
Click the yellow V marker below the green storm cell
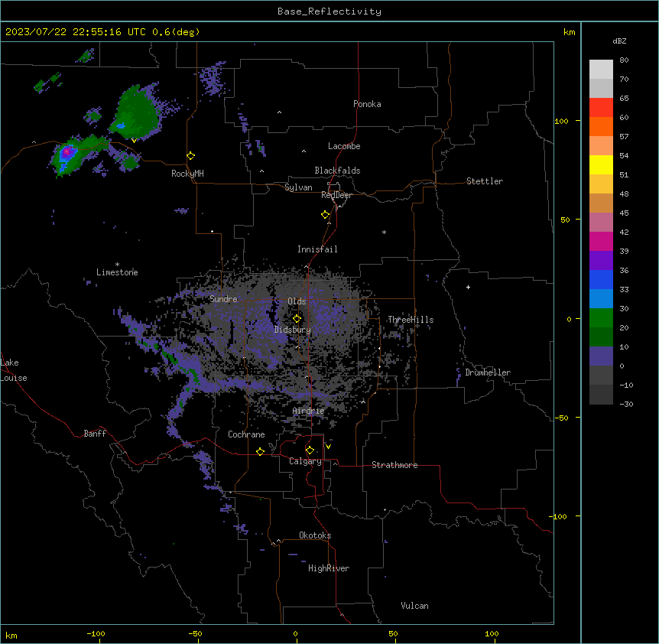[134, 141]
